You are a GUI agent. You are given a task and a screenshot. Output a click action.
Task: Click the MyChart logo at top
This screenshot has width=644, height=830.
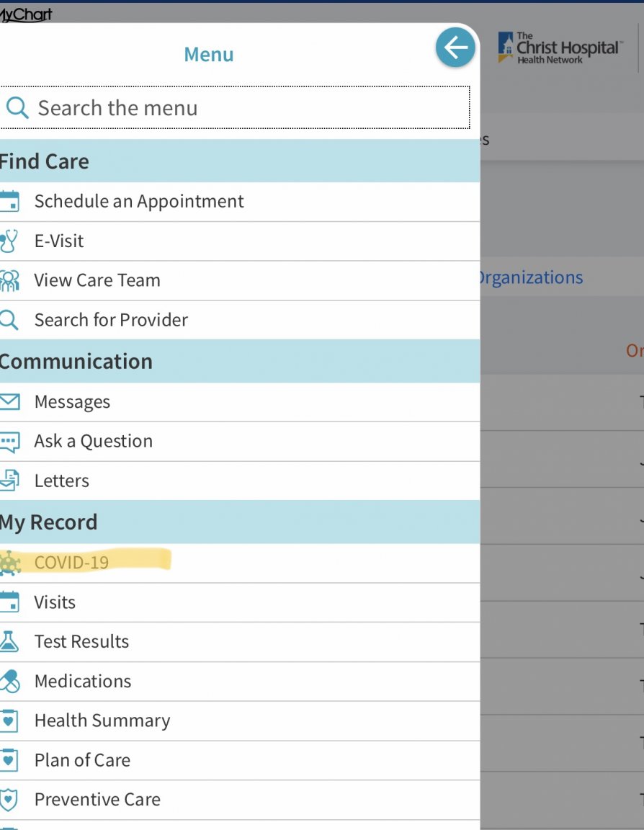click(x=26, y=14)
